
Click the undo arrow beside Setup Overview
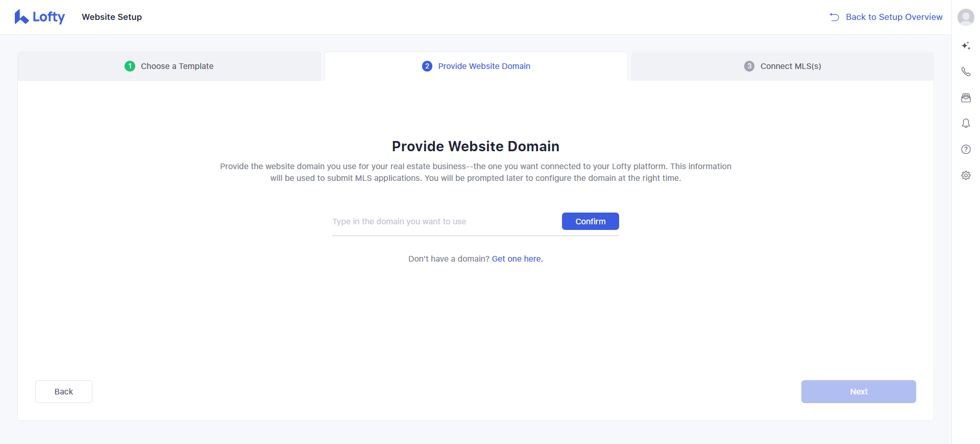click(x=834, y=16)
